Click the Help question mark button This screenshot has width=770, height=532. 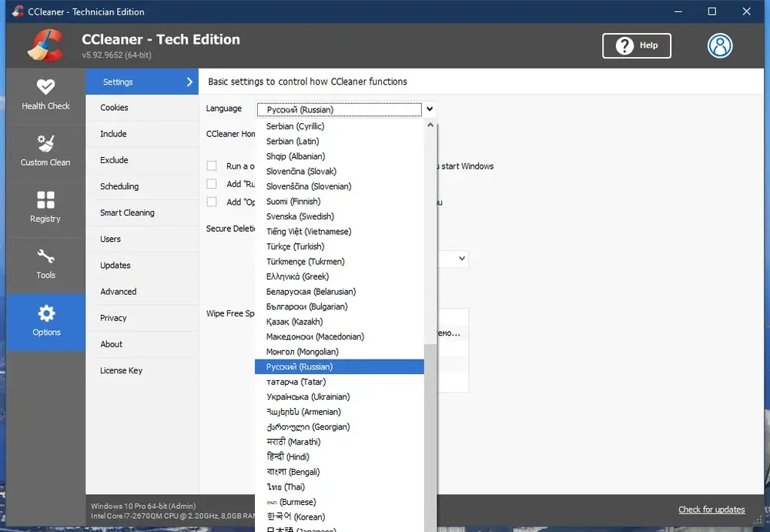[637, 45]
